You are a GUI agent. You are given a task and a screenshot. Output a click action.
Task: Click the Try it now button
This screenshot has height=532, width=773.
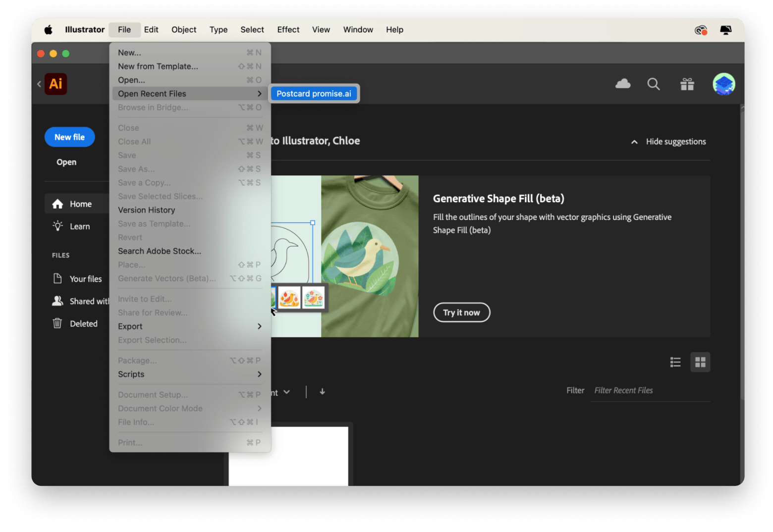tap(461, 313)
